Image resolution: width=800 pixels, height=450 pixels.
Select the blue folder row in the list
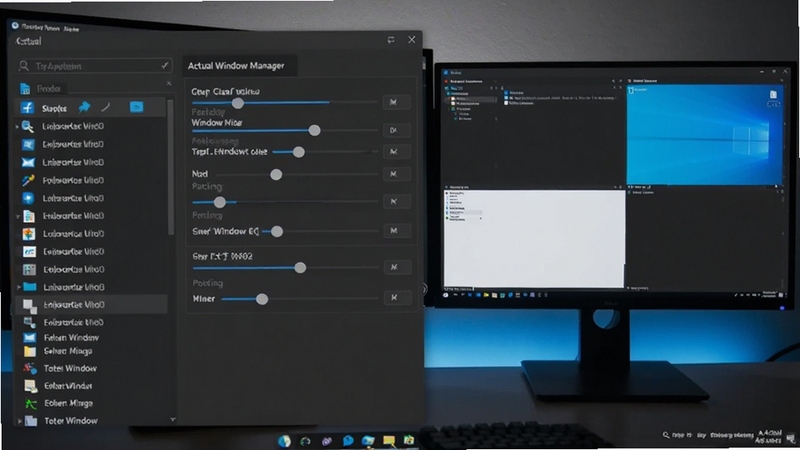click(x=91, y=287)
